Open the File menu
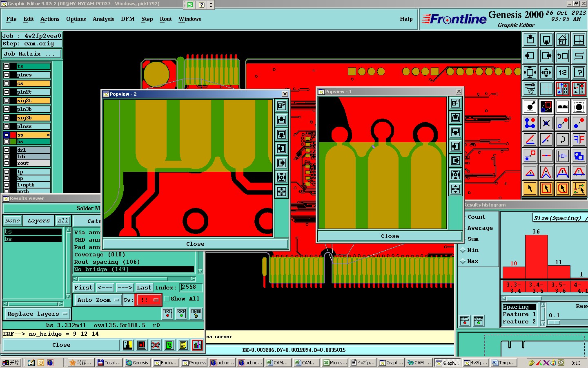The width and height of the screenshot is (588, 368). (x=11, y=19)
